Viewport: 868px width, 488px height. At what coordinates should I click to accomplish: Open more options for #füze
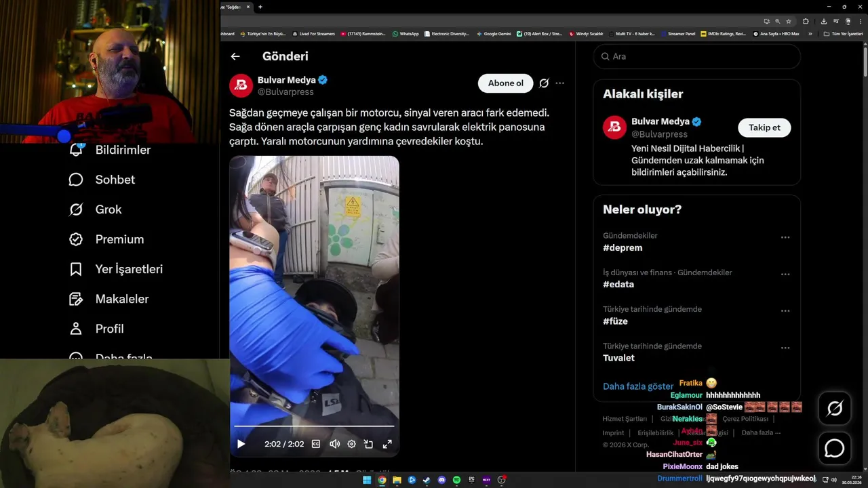coord(785,311)
